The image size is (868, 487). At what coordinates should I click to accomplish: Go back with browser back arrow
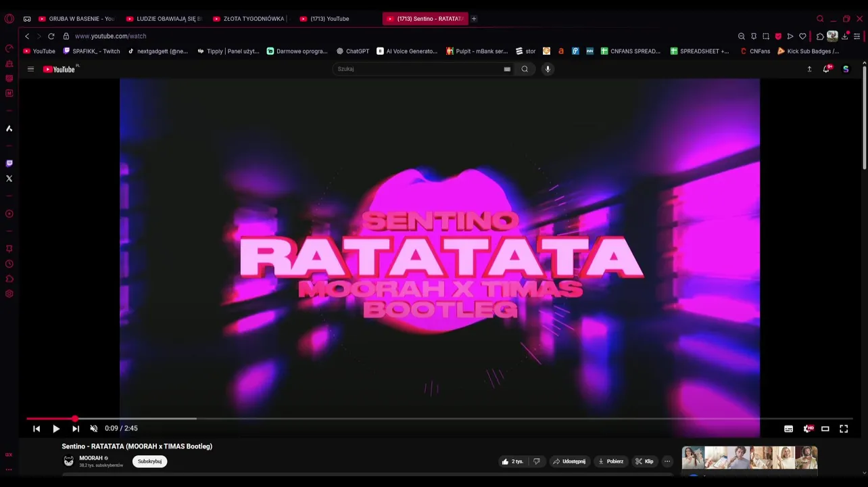(27, 36)
